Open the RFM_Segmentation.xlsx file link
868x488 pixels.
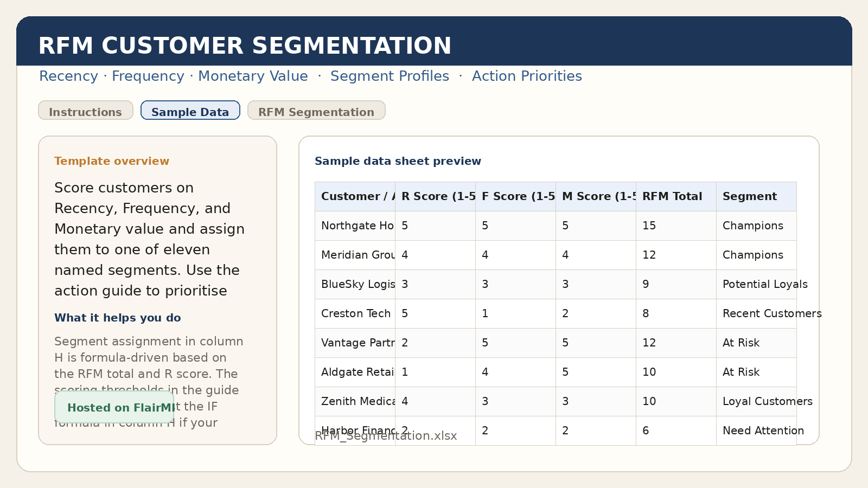(386, 435)
